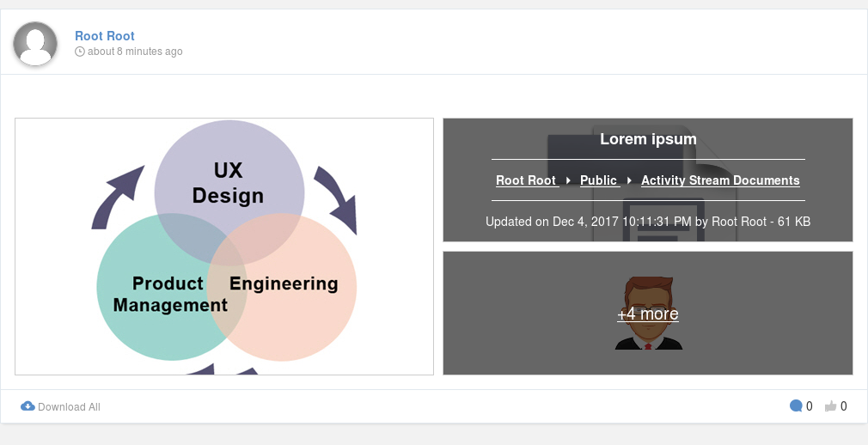The width and height of the screenshot is (868, 445).
Task: Click the arrow before Activity Stream Documents
Action: 629,180
